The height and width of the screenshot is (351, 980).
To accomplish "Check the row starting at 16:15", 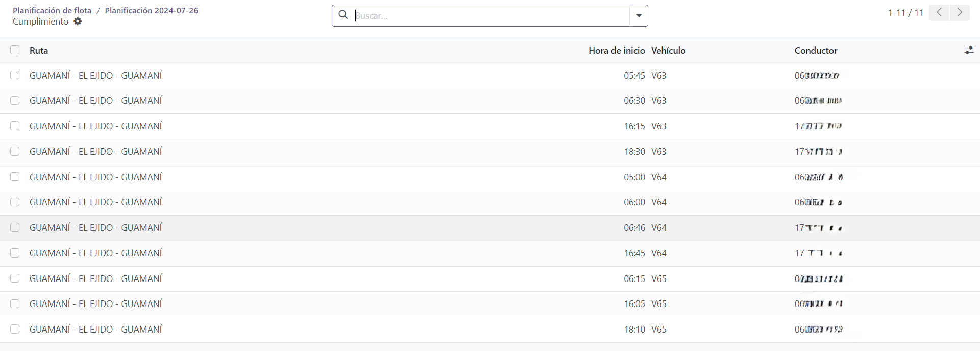I will point(15,126).
